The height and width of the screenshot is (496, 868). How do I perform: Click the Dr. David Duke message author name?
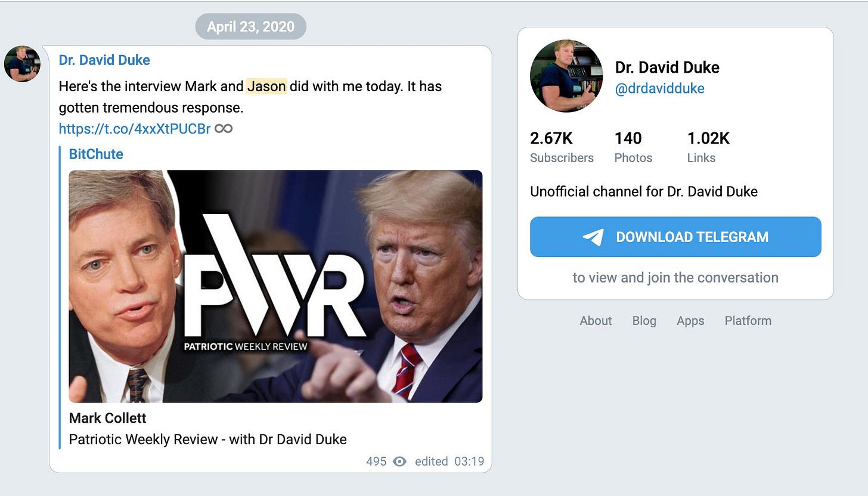104,60
